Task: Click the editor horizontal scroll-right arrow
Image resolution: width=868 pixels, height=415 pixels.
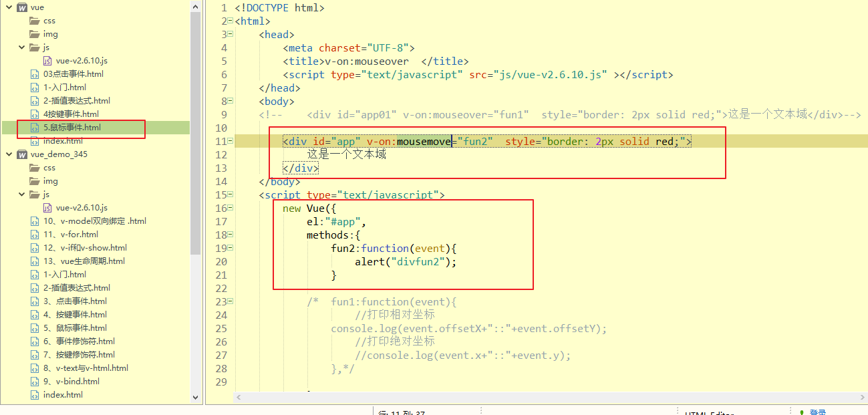Action: [x=862, y=398]
